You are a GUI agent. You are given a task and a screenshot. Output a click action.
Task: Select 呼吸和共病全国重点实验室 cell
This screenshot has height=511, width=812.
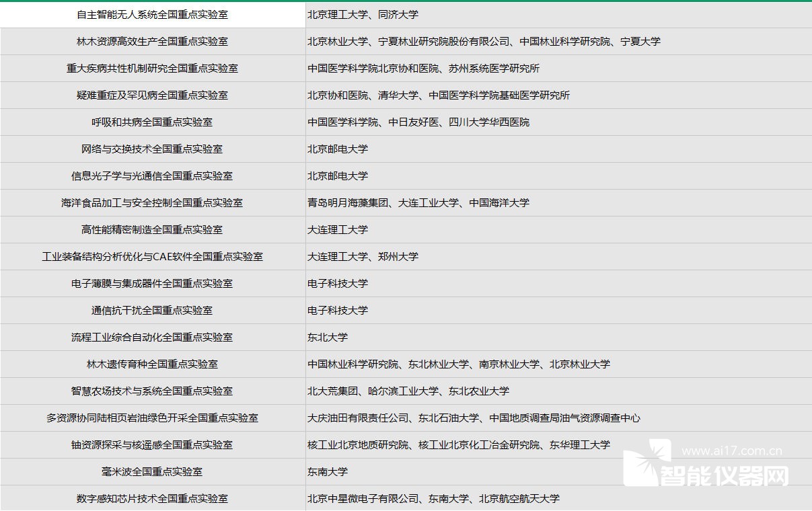click(x=153, y=122)
